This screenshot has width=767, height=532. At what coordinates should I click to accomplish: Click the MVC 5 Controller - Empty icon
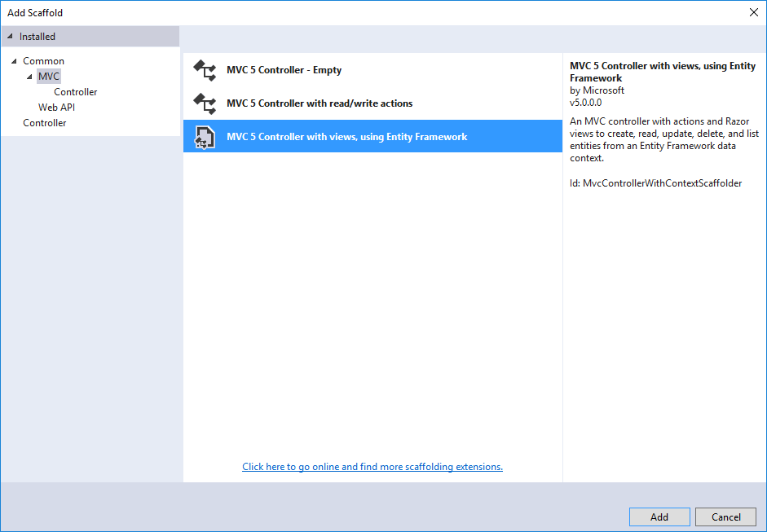[205, 70]
